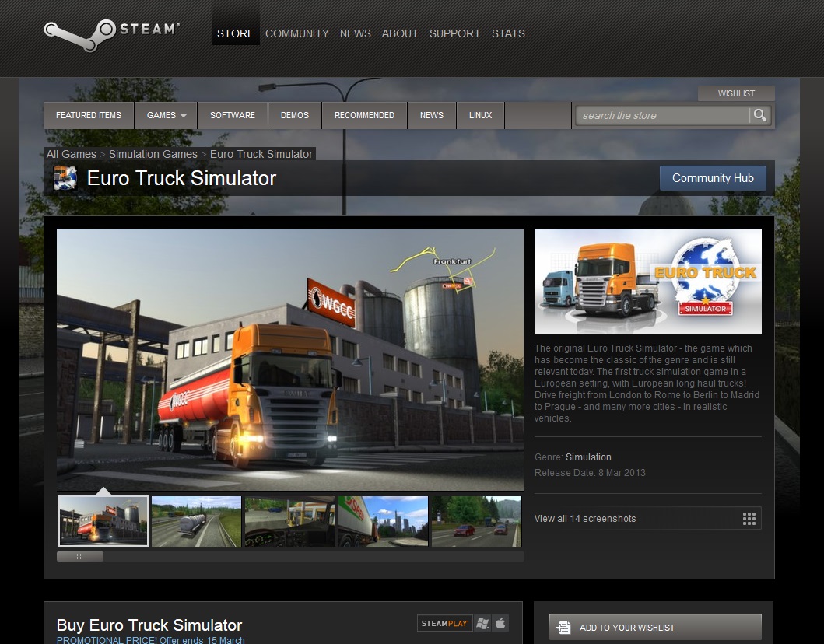Select NEWS in store menu bar
Viewport: 824px width, 644px height.
(x=432, y=115)
